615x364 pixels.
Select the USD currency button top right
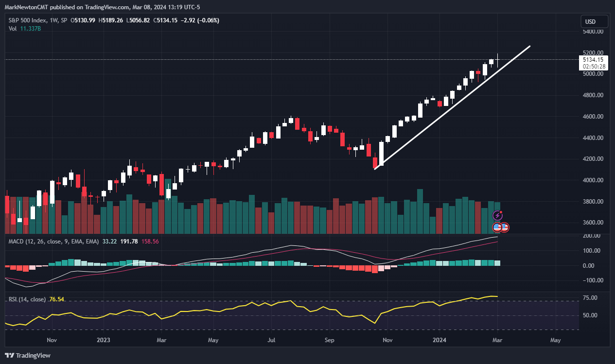tap(594, 21)
